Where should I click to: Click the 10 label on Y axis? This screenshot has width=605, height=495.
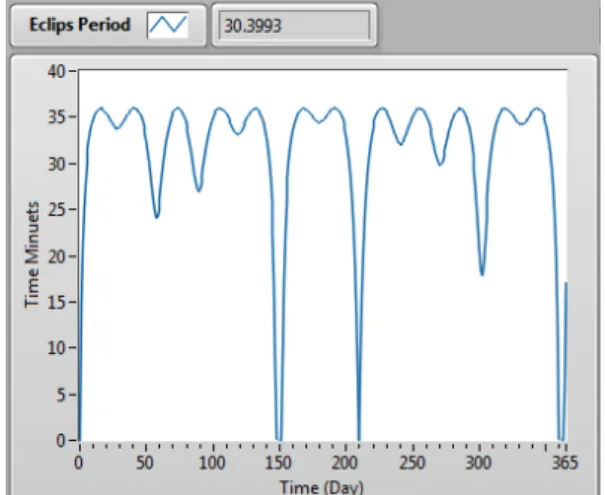coord(57,348)
